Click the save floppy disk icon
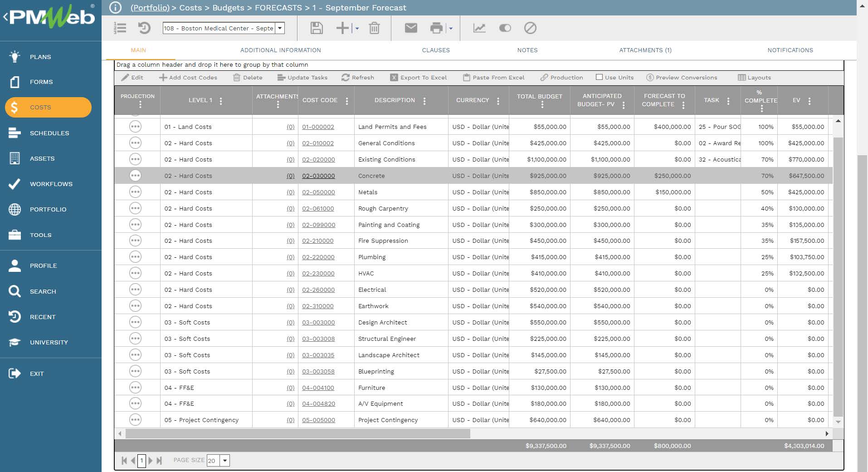Screen dimensions: 868x472 tap(317, 28)
